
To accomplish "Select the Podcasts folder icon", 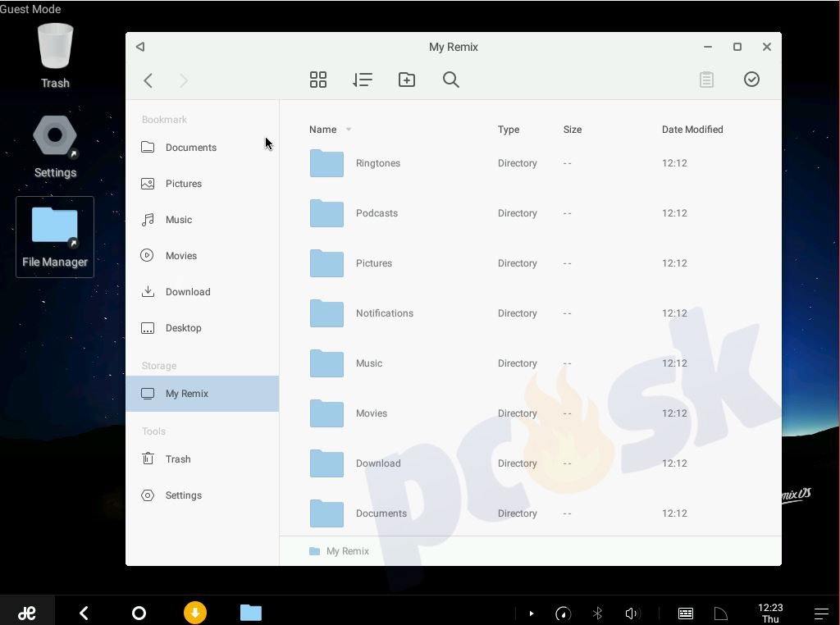I will (326, 213).
